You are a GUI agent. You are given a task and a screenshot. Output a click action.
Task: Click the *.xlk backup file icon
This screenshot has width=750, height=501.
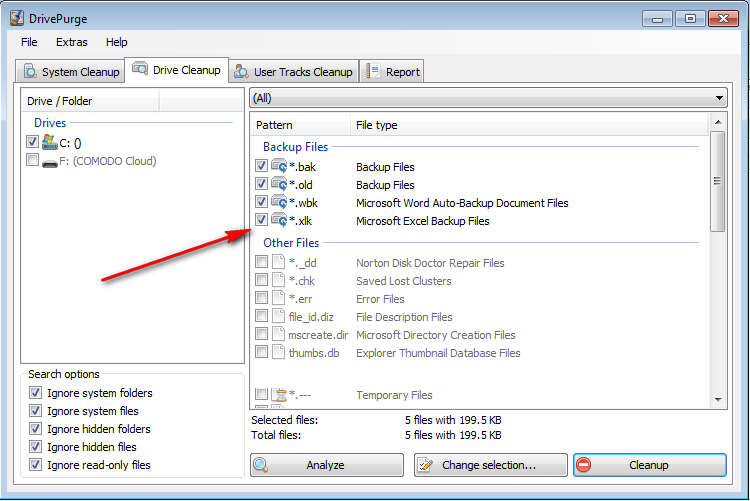click(279, 220)
